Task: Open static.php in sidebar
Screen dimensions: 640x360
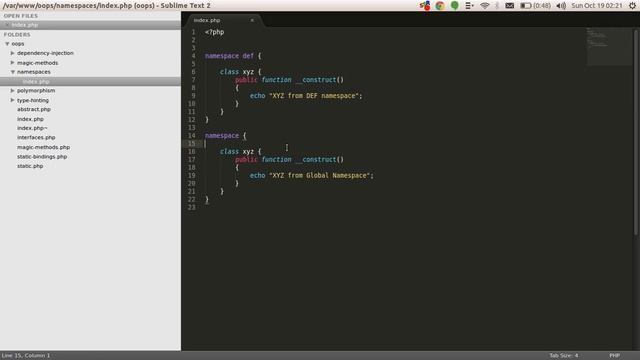Action: 30,166
